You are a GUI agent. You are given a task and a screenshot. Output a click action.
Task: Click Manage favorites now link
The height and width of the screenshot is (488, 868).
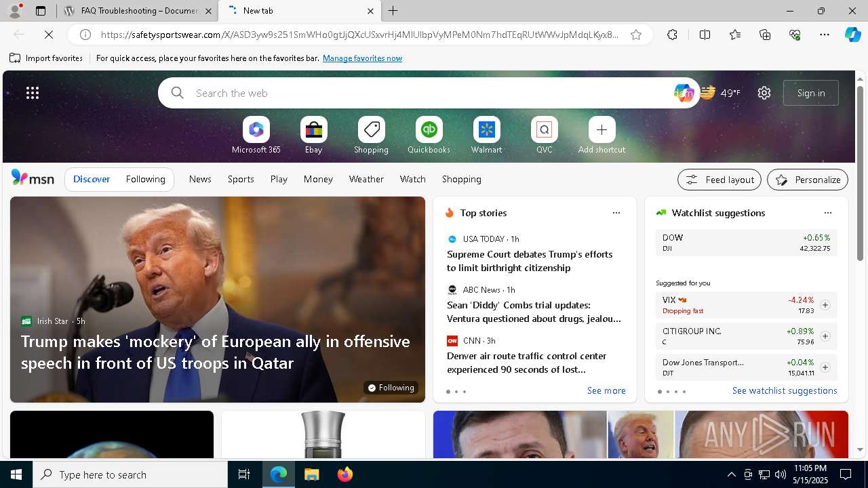(x=362, y=58)
